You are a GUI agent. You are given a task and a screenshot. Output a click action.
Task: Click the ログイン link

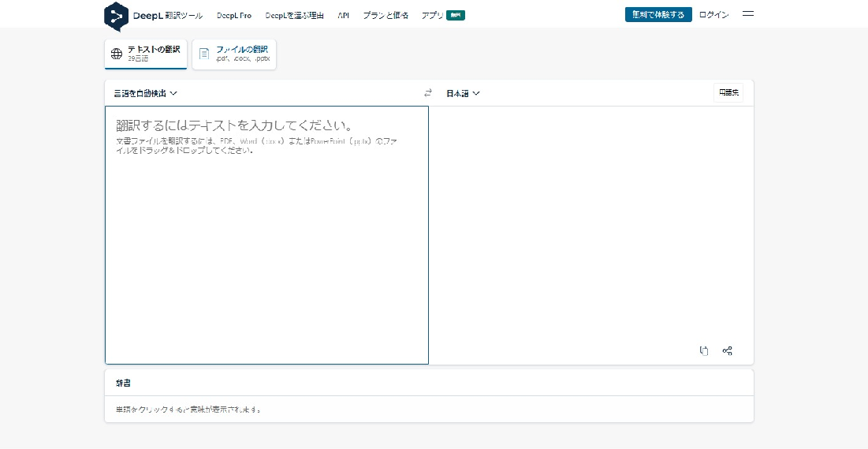tap(713, 15)
